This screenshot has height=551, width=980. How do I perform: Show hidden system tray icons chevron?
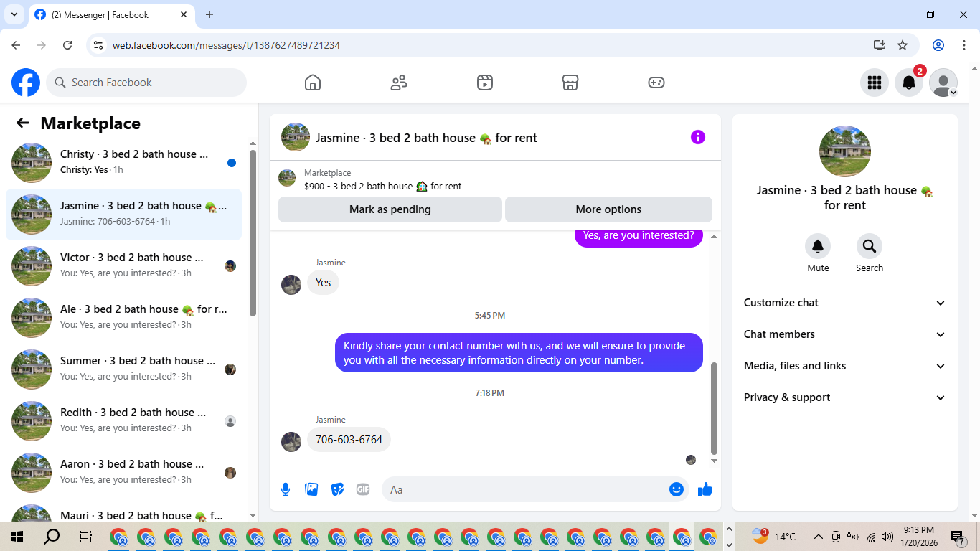pyautogui.click(x=818, y=537)
